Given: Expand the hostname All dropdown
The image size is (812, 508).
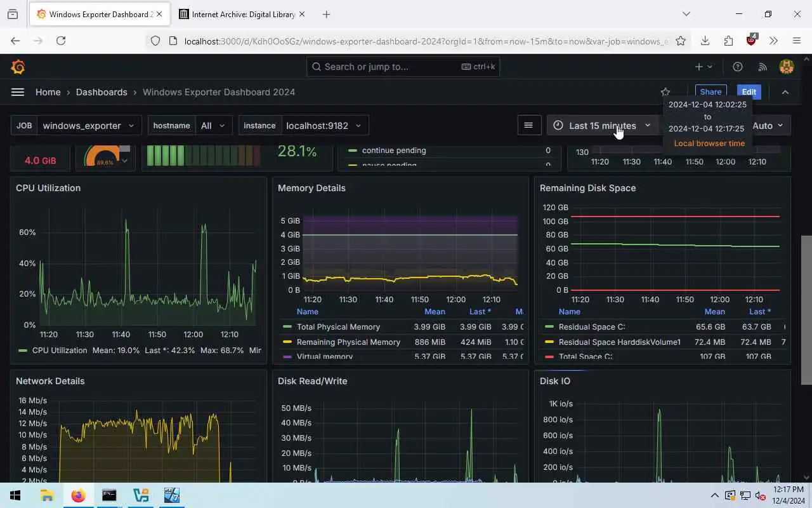Looking at the screenshot, I should click(214, 125).
